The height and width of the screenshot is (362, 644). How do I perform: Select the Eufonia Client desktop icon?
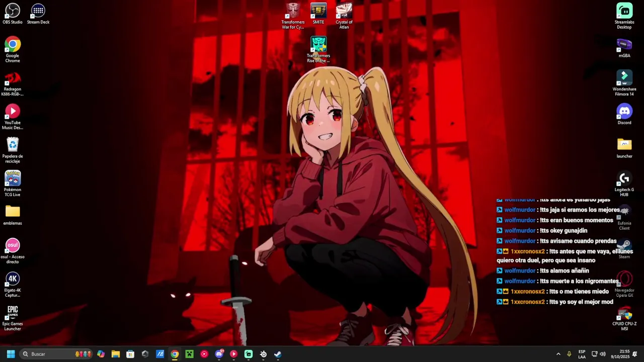point(624,218)
